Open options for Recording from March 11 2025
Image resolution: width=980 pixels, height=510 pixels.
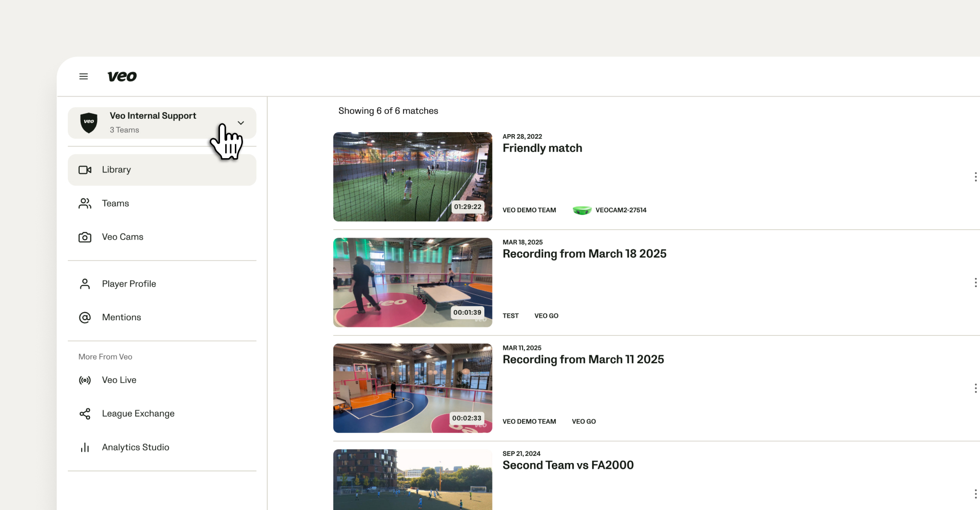[x=975, y=388]
